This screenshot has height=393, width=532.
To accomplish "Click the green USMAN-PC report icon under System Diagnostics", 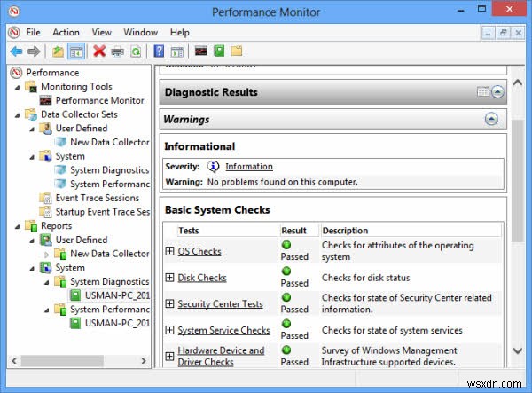I will pos(75,295).
